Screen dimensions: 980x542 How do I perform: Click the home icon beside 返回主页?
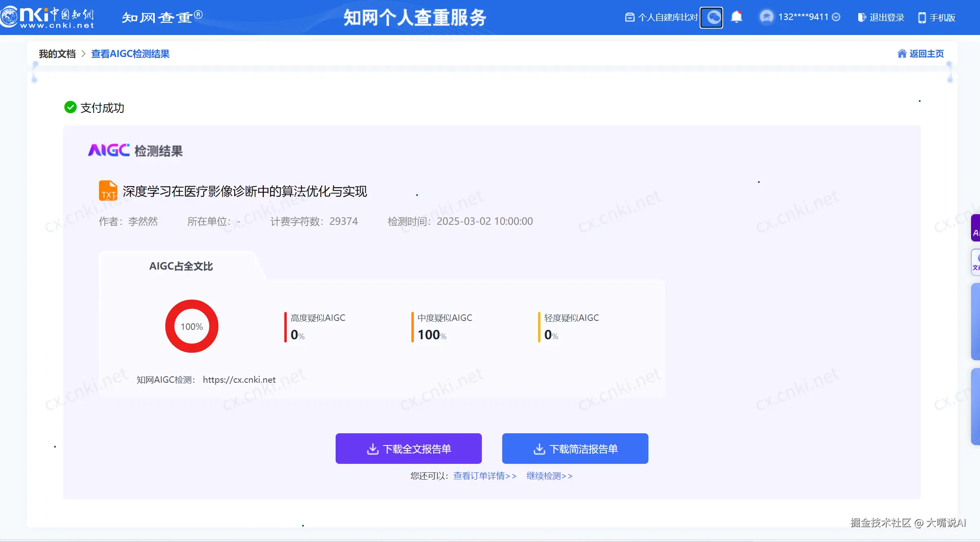click(x=902, y=54)
